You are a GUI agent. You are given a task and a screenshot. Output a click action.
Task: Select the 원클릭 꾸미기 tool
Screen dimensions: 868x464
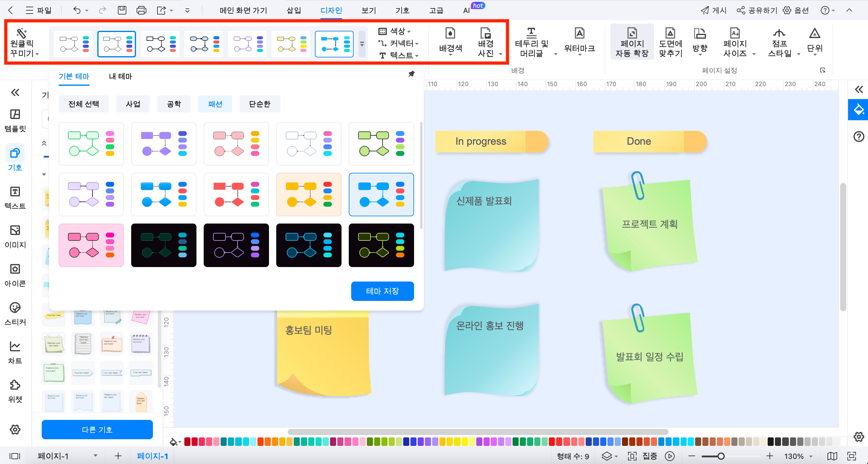[x=22, y=42]
